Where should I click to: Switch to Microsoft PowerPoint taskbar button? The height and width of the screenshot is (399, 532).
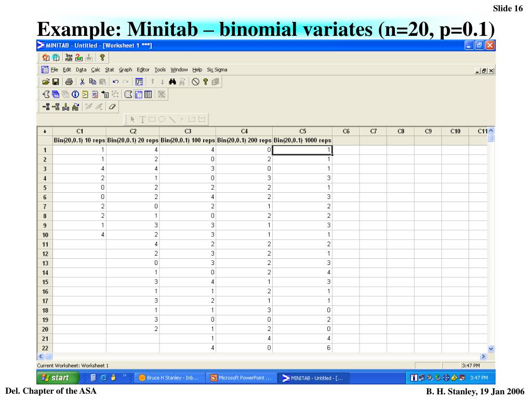pyautogui.click(x=241, y=378)
